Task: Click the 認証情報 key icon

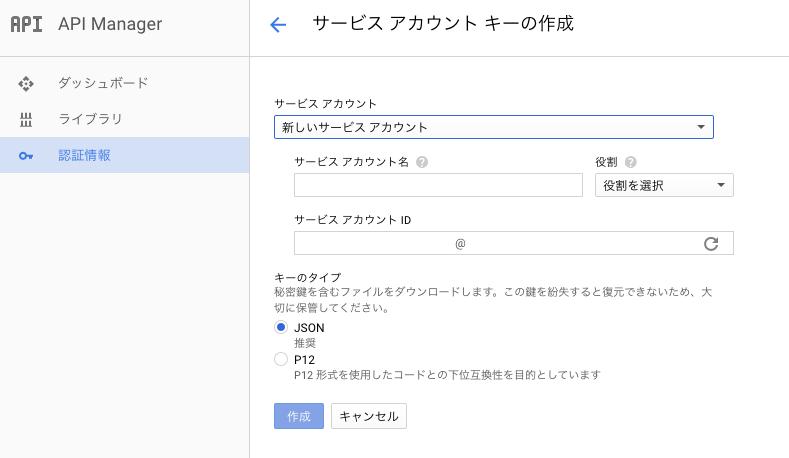Action: click(26, 156)
